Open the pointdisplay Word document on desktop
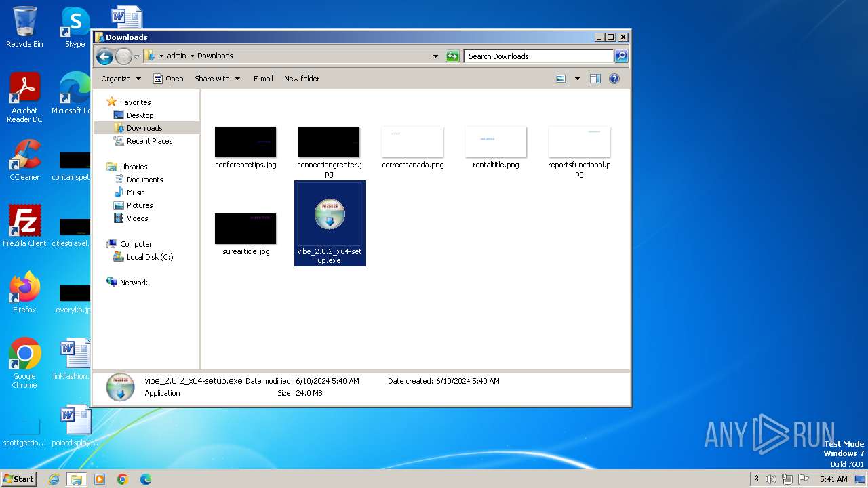 point(73,426)
